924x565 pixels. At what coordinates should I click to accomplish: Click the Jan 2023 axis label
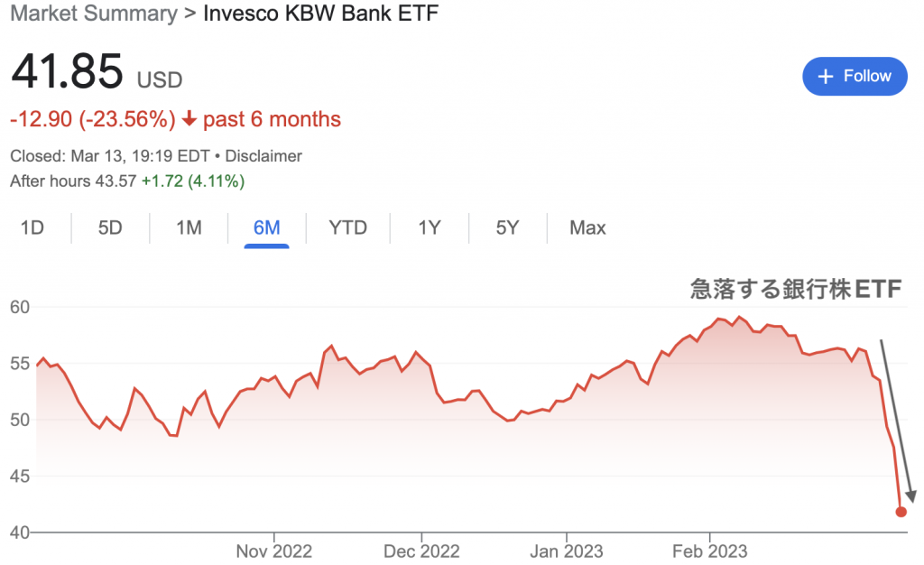pyautogui.click(x=567, y=551)
